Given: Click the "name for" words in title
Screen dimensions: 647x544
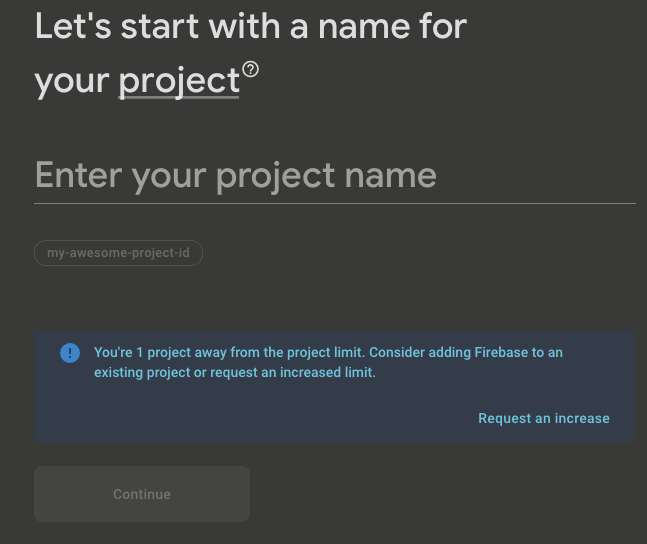Looking at the screenshot, I should click(x=392, y=27).
